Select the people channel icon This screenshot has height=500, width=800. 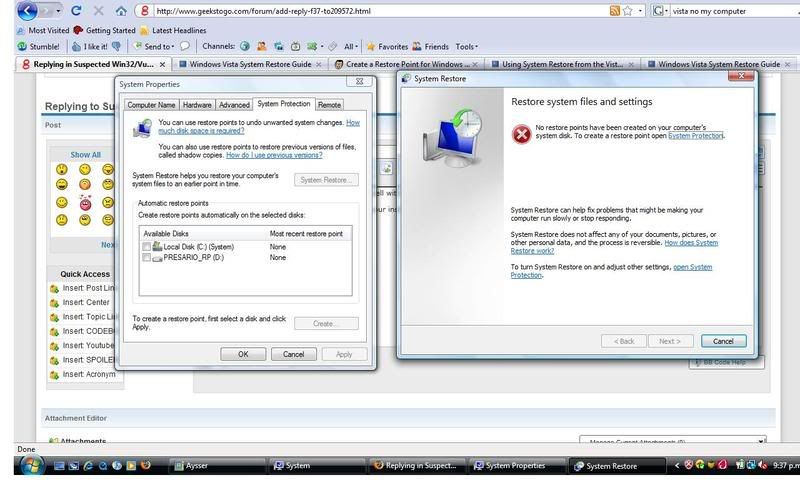tap(262, 46)
